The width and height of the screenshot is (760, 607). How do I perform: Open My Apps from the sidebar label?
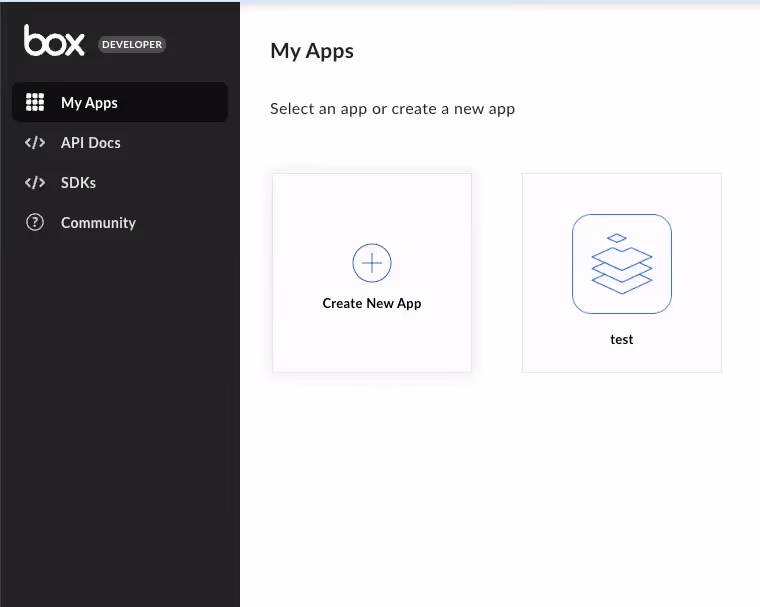(x=89, y=103)
